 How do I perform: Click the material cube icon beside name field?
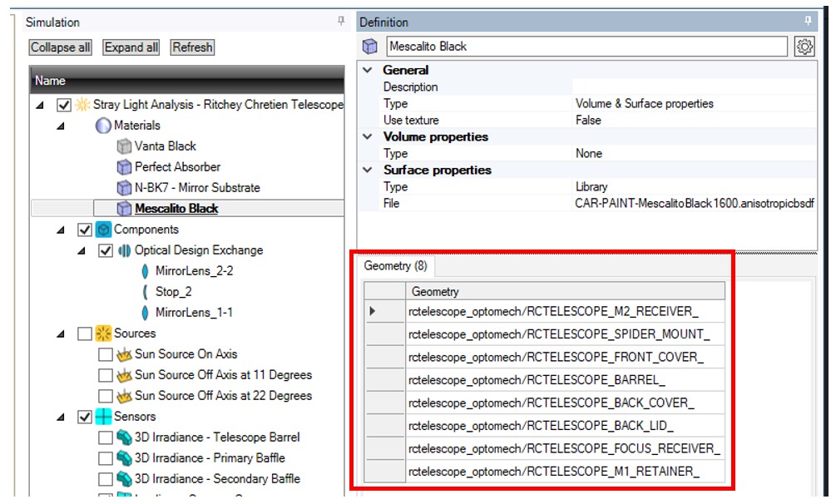[370, 47]
